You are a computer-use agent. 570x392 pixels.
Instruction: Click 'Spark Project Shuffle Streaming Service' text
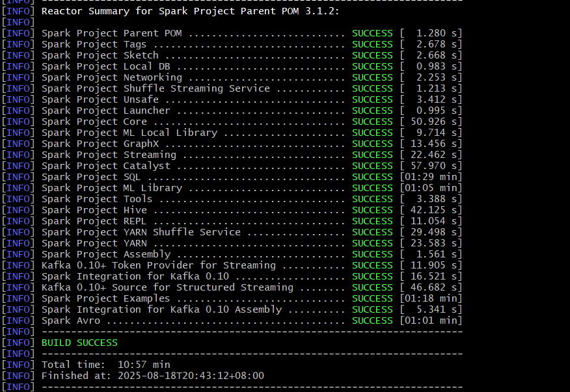pos(156,88)
